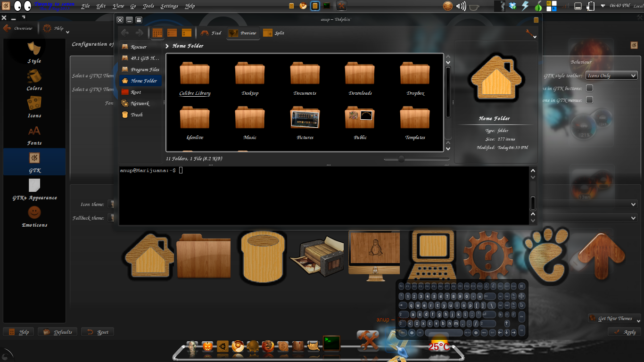This screenshot has width=644, height=362.
Task: Switch Dolphin to Details view mode
Action: (187, 33)
